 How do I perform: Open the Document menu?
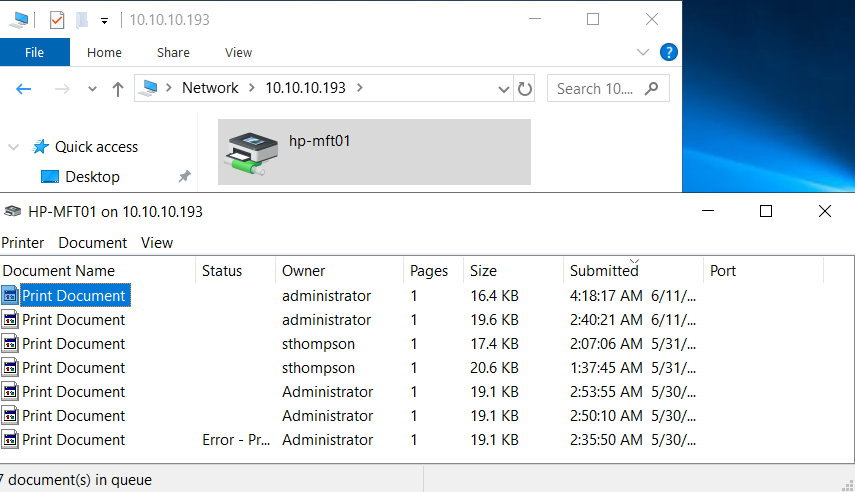point(93,243)
